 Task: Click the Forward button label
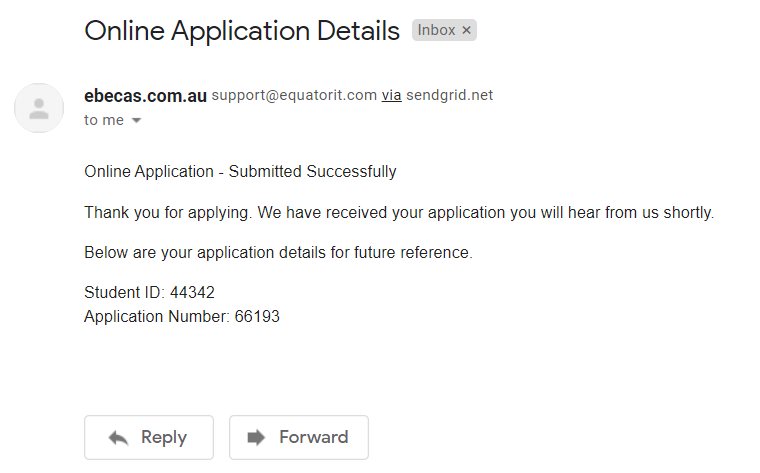point(314,437)
